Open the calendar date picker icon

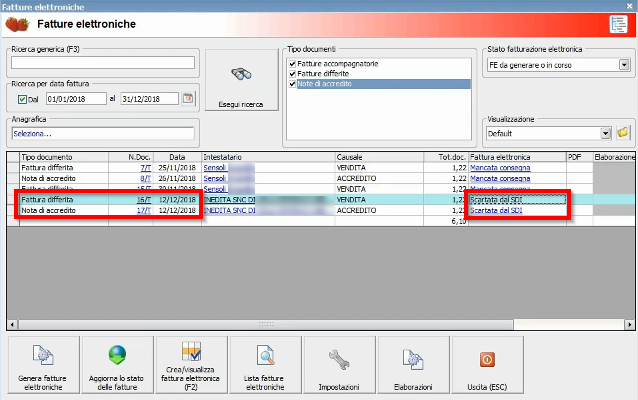click(188, 98)
